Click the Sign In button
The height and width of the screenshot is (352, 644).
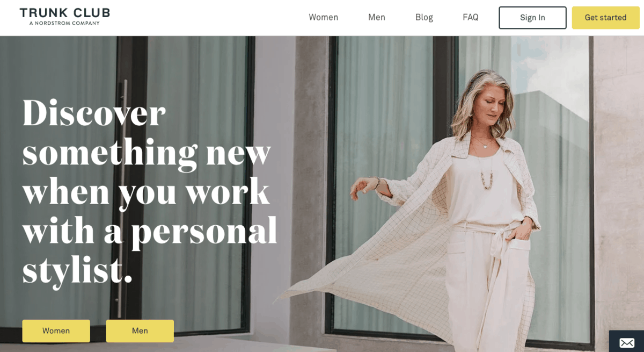coord(532,18)
